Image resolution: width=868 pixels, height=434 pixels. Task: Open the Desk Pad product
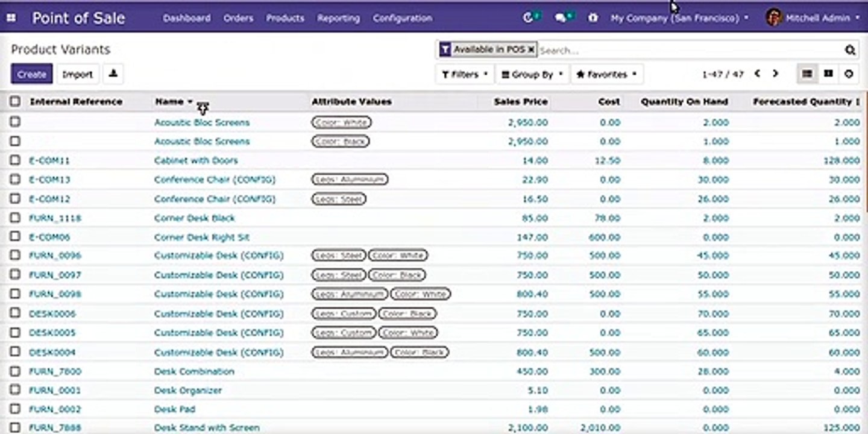coord(174,409)
